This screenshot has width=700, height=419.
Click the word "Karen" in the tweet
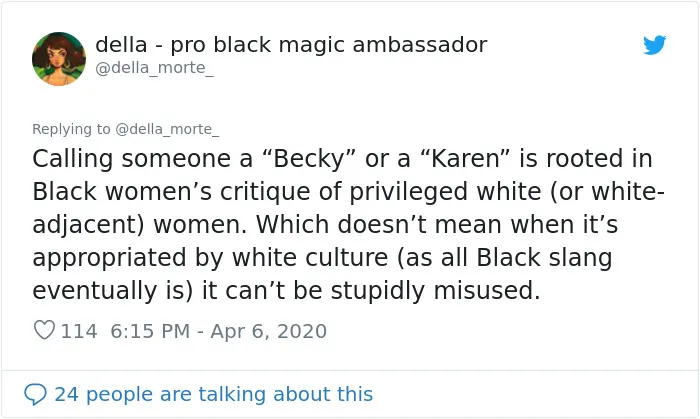coord(465,159)
